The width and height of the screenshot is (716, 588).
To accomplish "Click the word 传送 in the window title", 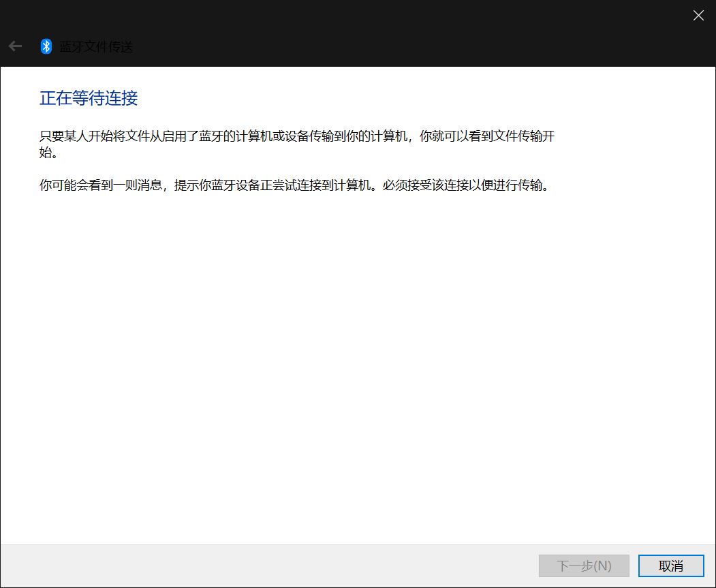I will tap(121, 47).
